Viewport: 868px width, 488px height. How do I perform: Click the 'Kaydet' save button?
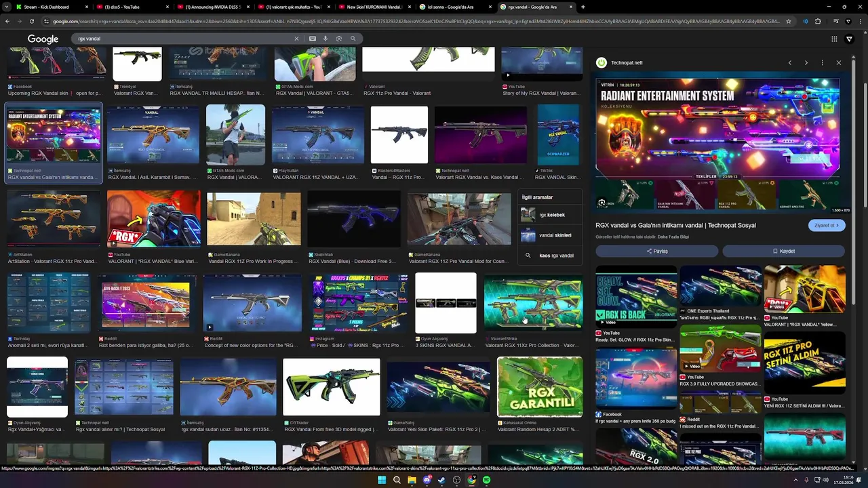[x=783, y=251]
